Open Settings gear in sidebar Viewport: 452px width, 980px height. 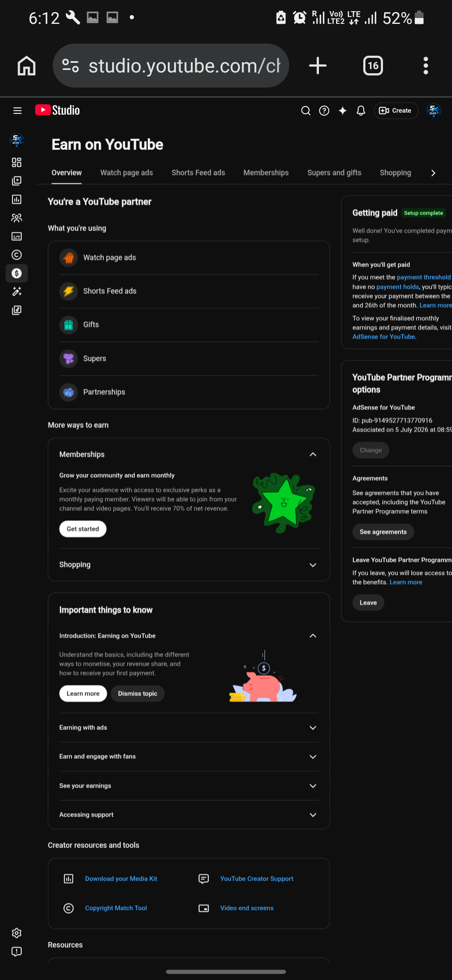pos(17,933)
